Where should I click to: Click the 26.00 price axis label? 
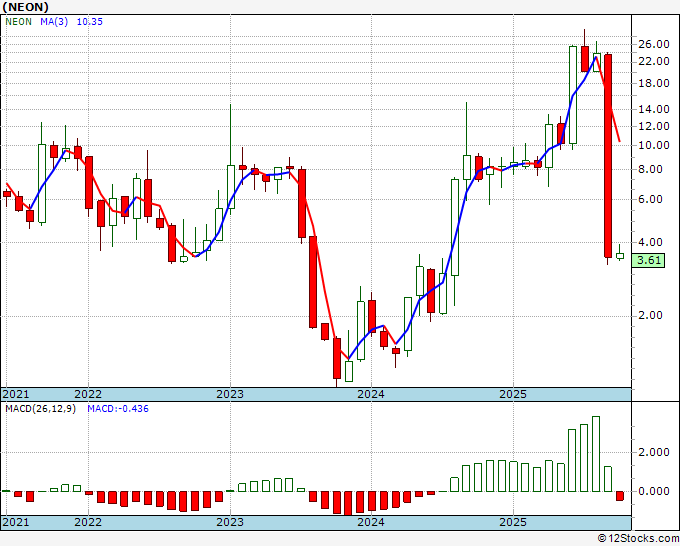tap(654, 44)
